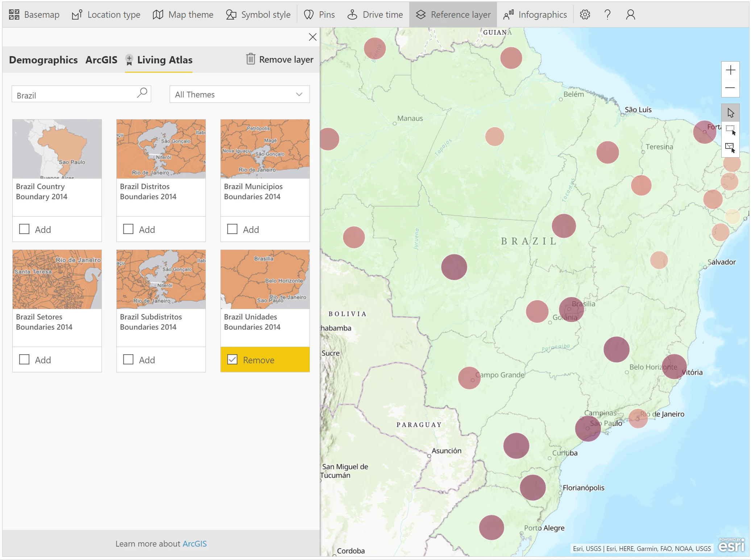Viewport: 751px width, 560px height.
Task: Select the map bubble on Sao Paulo
Action: [x=588, y=429]
